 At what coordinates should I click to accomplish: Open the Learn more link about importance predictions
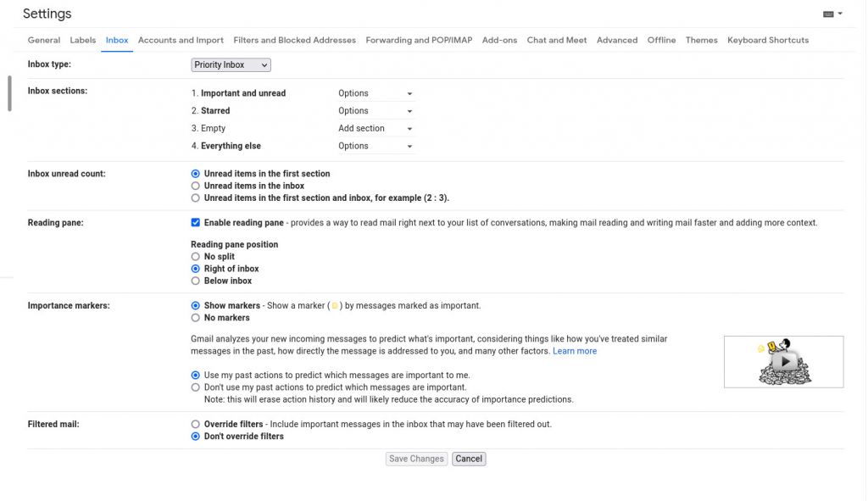[575, 350]
